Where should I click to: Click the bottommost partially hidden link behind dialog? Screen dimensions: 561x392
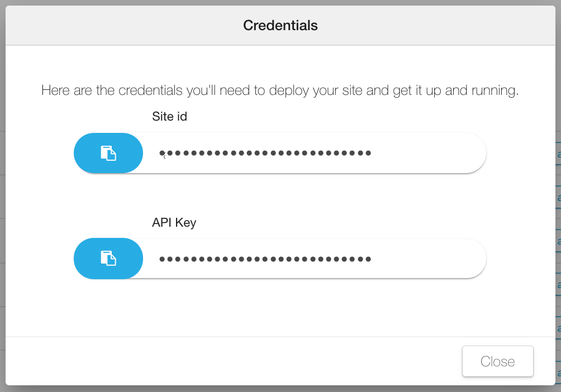click(558, 371)
